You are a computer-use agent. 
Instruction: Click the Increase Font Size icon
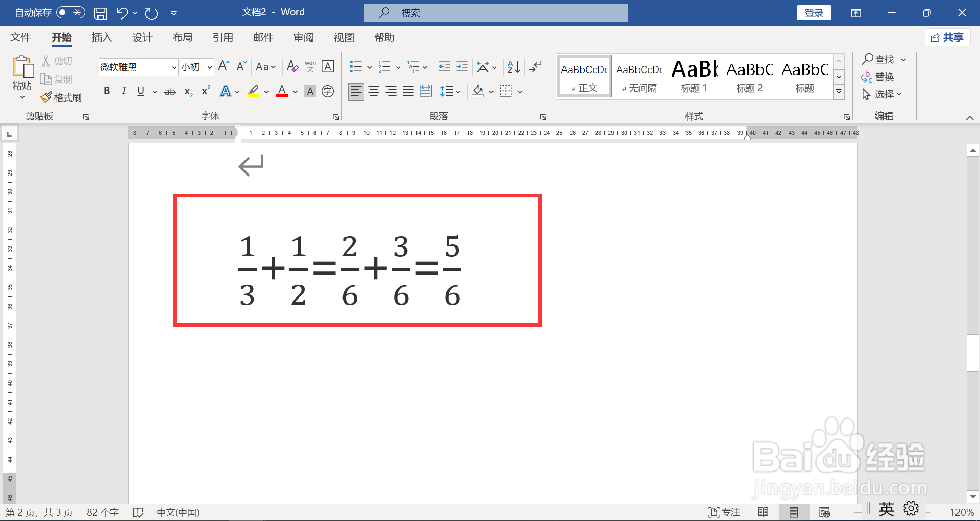pyautogui.click(x=224, y=66)
